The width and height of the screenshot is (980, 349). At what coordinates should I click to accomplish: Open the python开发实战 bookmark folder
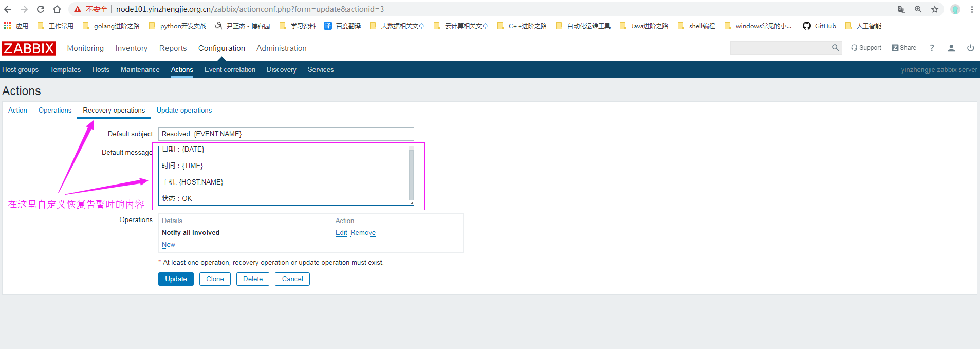click(x=177, y=26)
